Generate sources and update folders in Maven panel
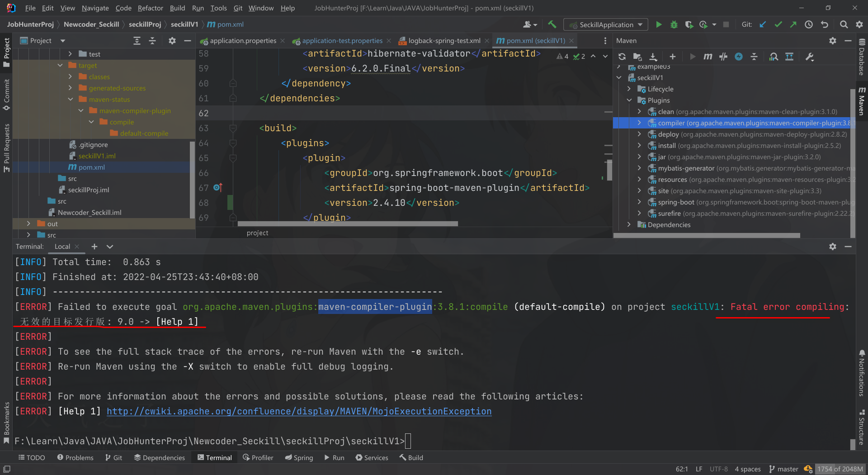Image resolution: width=868 pixels, height=475 pixels. (x=637, y=57)
